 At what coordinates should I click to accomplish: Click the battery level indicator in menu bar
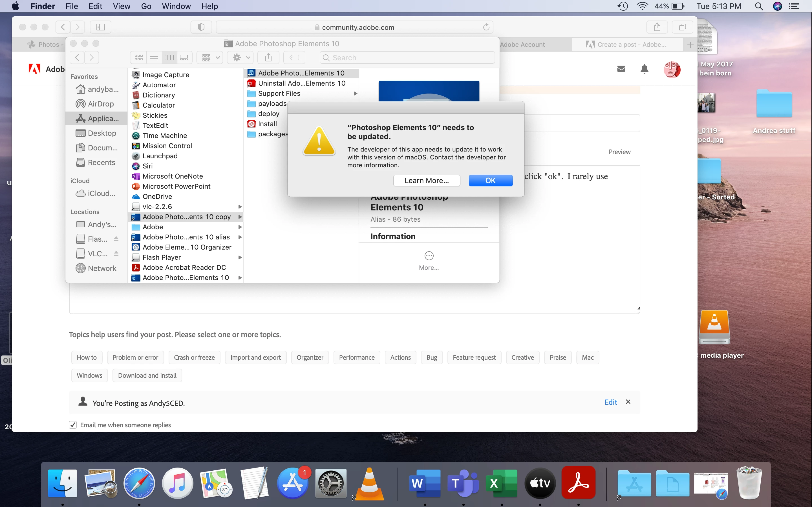[x=678, y=6]
